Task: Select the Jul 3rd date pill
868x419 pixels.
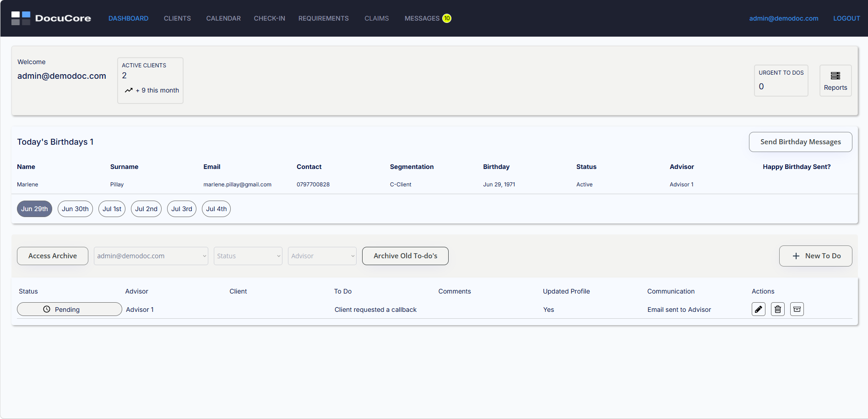Action: click(182, 209)
